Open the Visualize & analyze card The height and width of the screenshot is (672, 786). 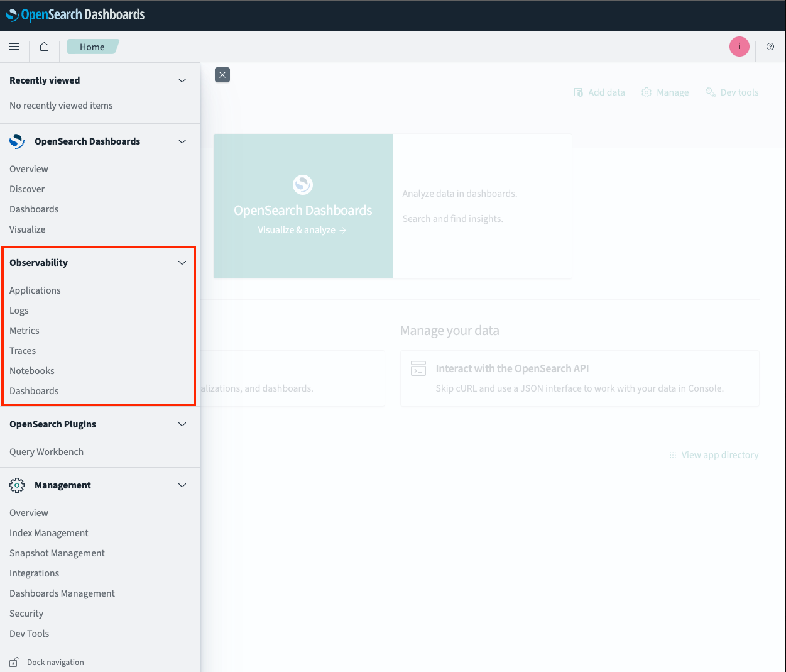302,230
